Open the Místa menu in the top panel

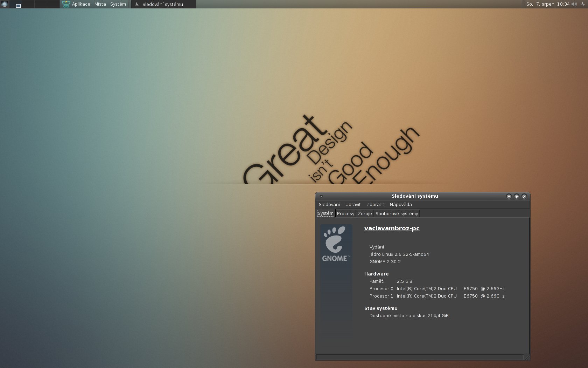(x=100, y=4)
